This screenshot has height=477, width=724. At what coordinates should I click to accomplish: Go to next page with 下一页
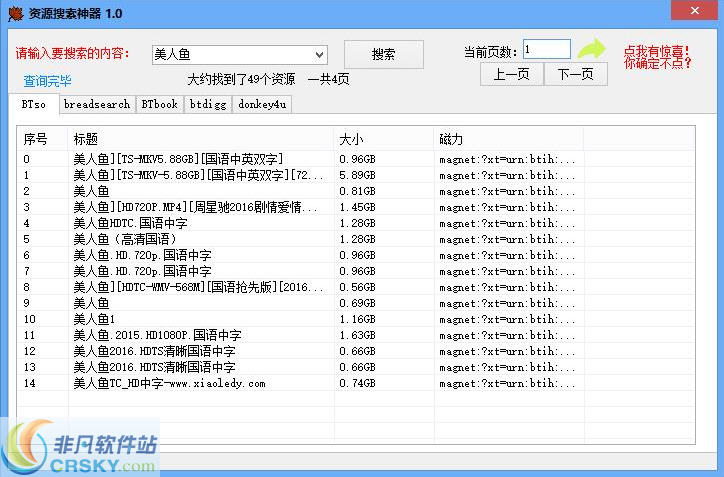(575, 74)
